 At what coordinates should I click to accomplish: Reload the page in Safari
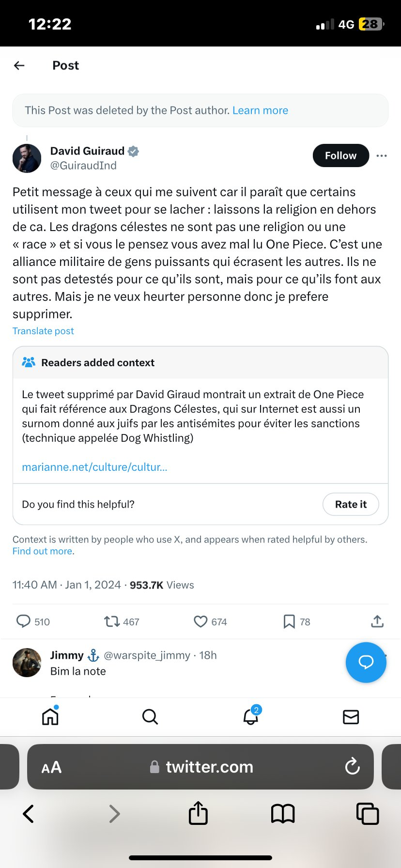[x=352, y=766]
